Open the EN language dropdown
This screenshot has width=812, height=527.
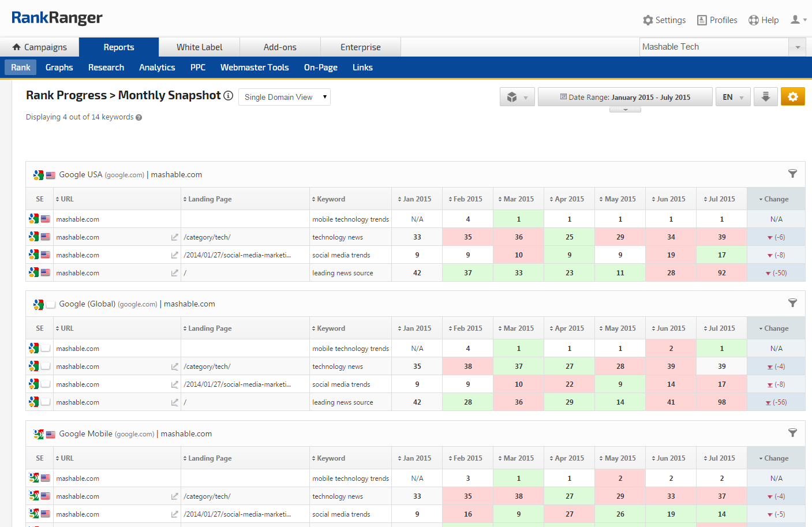[733, 97]
